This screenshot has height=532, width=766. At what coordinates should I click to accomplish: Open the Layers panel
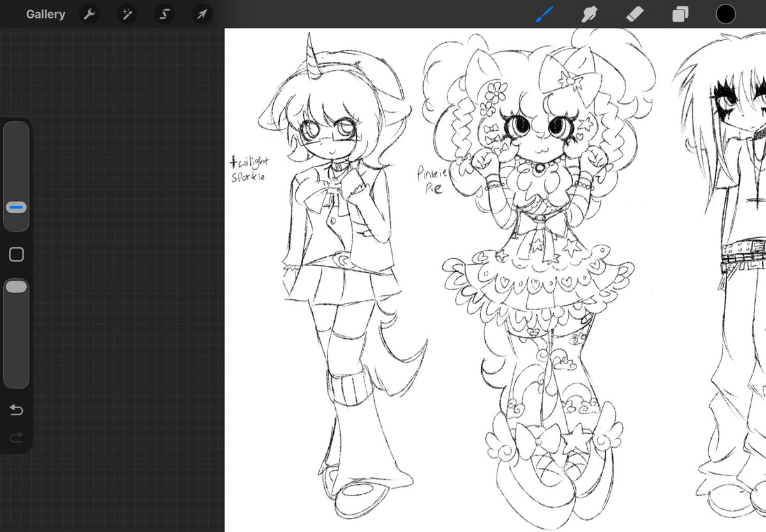coord(680,14)
